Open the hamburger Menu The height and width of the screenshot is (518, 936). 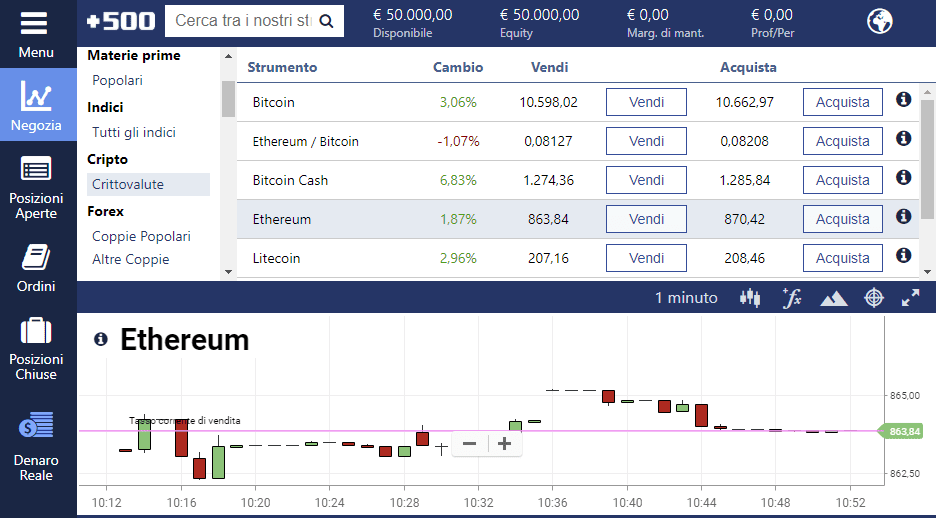(36, 34)
